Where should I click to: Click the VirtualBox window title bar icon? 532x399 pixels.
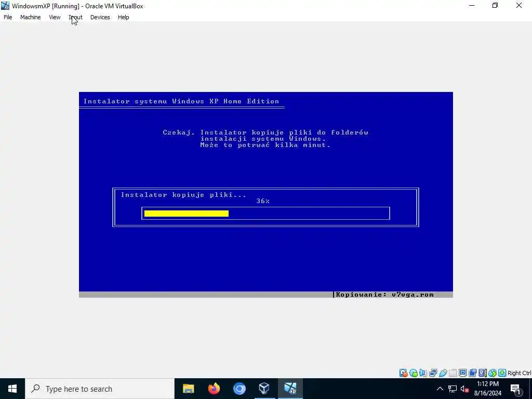(5, 6)
